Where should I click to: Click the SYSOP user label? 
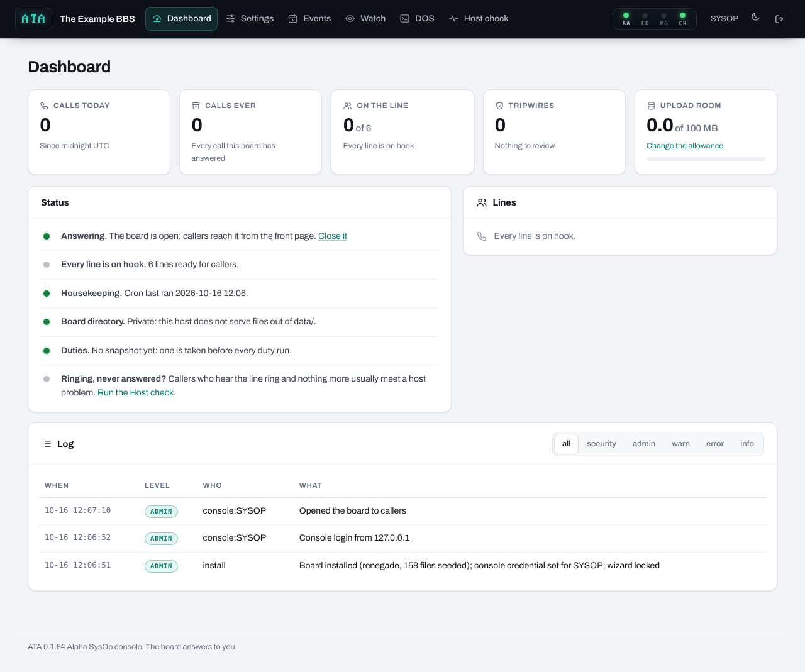[724, 19]
